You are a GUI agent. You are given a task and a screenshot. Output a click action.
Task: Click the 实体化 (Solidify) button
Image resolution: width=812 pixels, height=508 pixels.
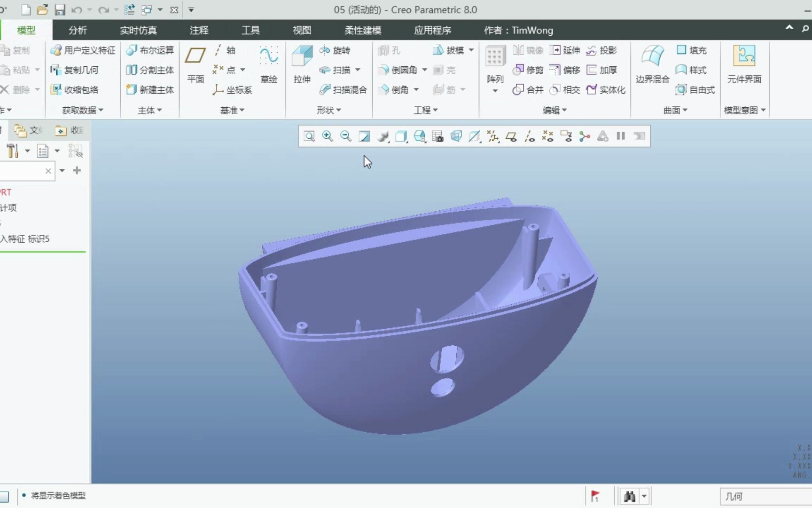606,90
